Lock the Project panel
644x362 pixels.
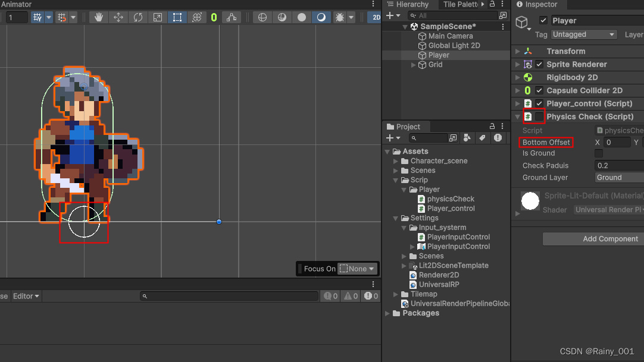click(492, 126)
